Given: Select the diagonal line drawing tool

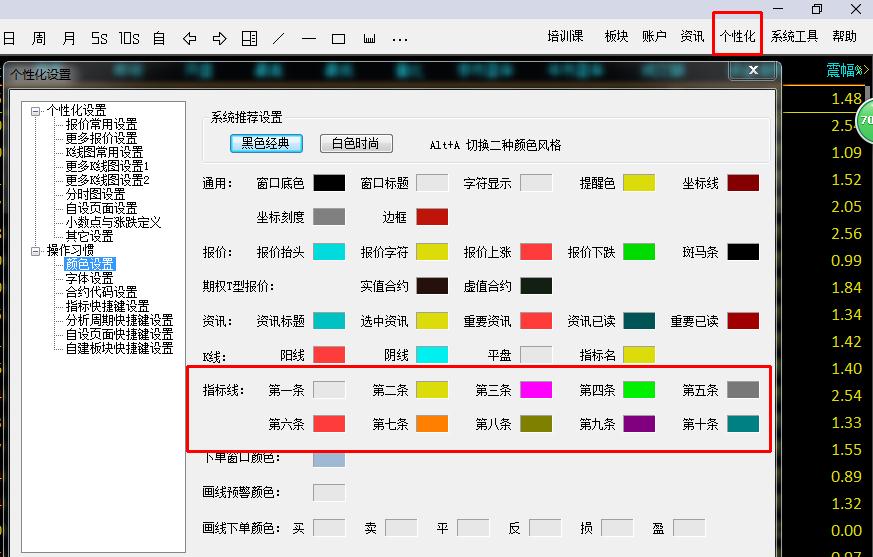Looking at the screenshot, I should pos(279,39).
